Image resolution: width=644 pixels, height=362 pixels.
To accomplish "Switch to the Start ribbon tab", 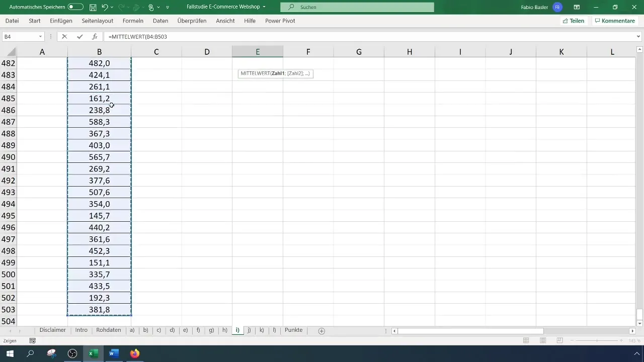I will coord(35,21).
